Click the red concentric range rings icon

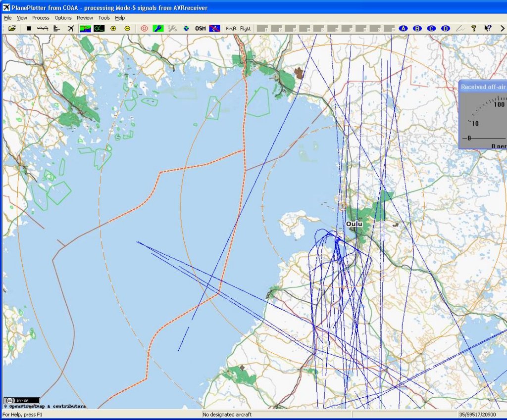tap(144, 28)
